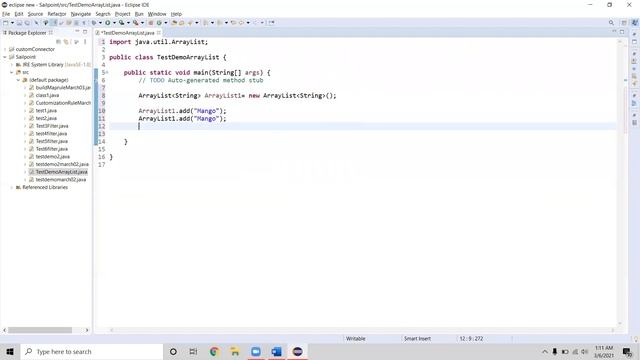Click the Open Perspective icon

pyautogui.click(x=624, y=23)
